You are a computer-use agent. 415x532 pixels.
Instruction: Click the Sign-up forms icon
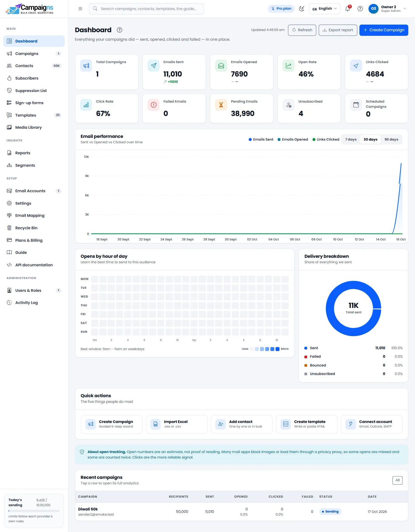pyautogui.click(x=9, y=103)
